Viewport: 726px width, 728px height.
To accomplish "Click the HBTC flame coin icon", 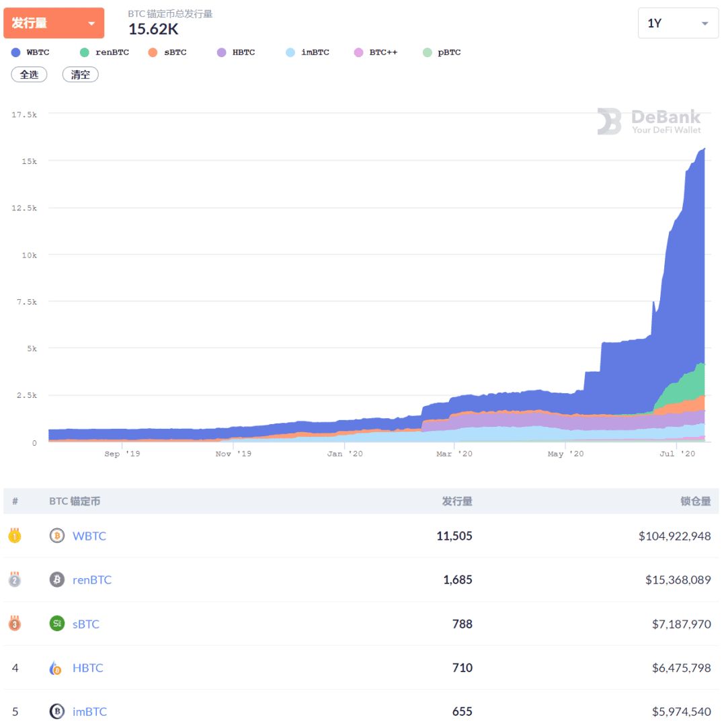I will [x=56, y=668].
